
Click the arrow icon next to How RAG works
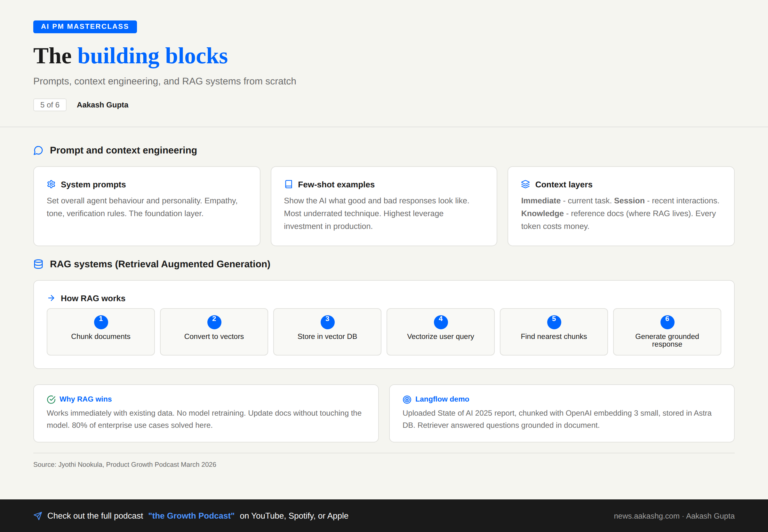pyautogui.click(x=51, y=298)
